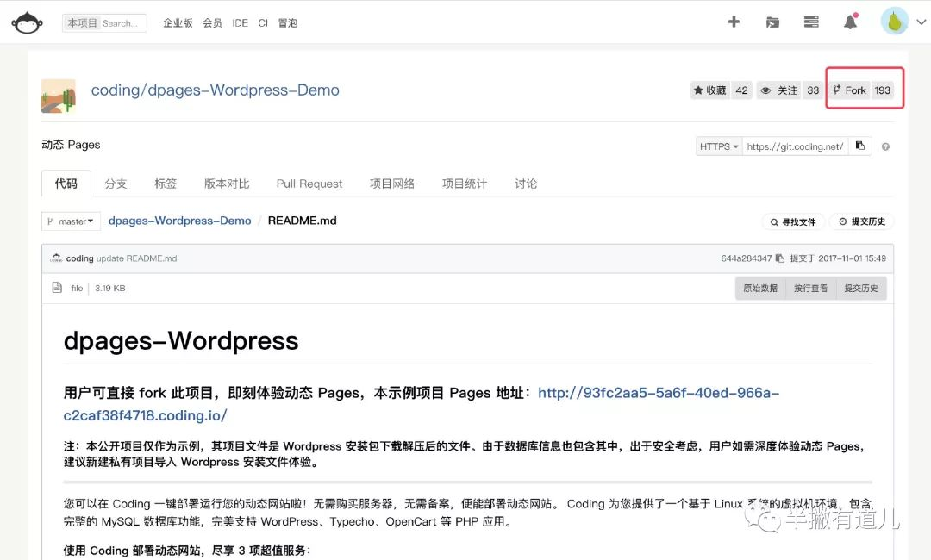Switch to the 分支 tab
Screen dimensions: 931x560
pyautogui.click(x=116, y=184)
